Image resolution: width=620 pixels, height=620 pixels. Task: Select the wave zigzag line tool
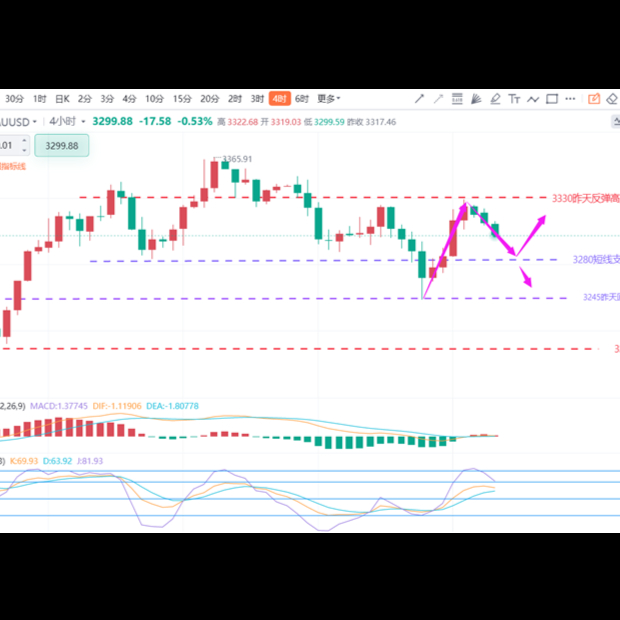point(533,99)
